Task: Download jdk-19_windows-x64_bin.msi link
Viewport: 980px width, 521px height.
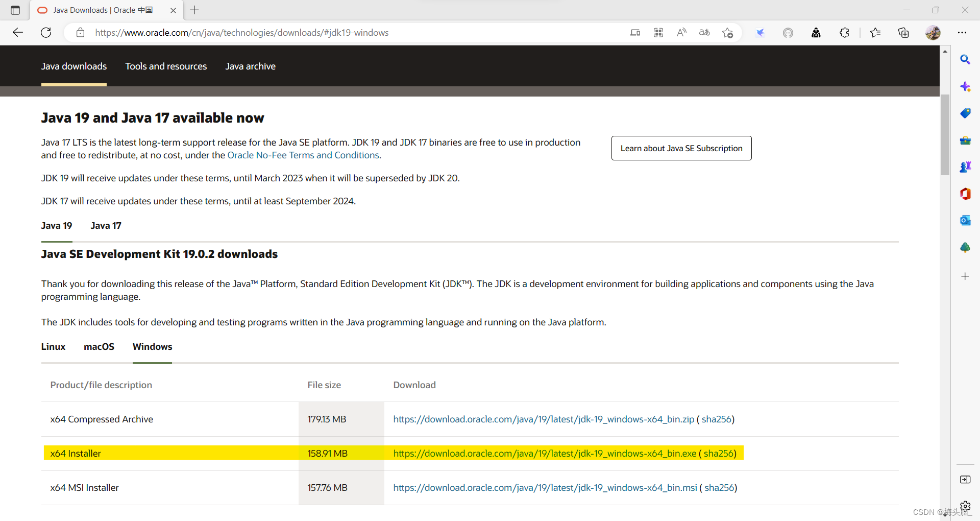Action: click(545, 488)
